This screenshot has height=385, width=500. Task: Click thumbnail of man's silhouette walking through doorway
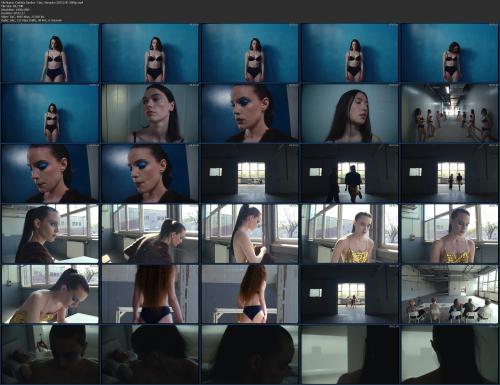pos(350,173)
